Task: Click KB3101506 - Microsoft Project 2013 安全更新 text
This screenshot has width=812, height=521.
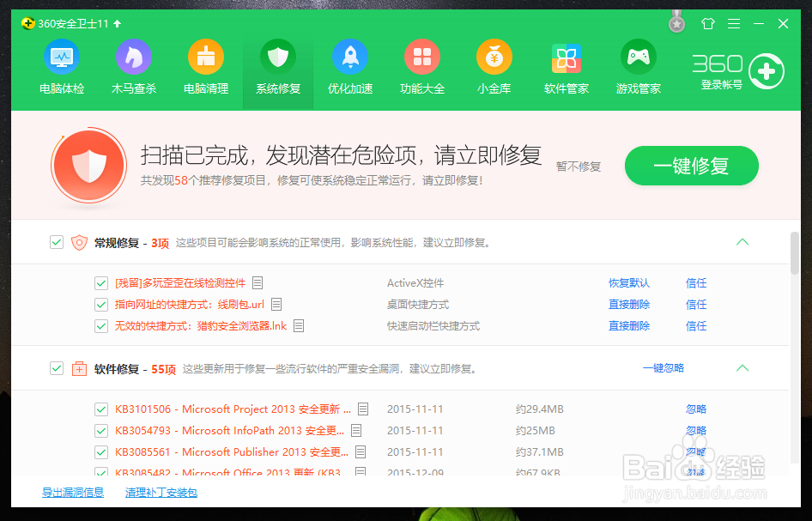Action: pos(233,409)
